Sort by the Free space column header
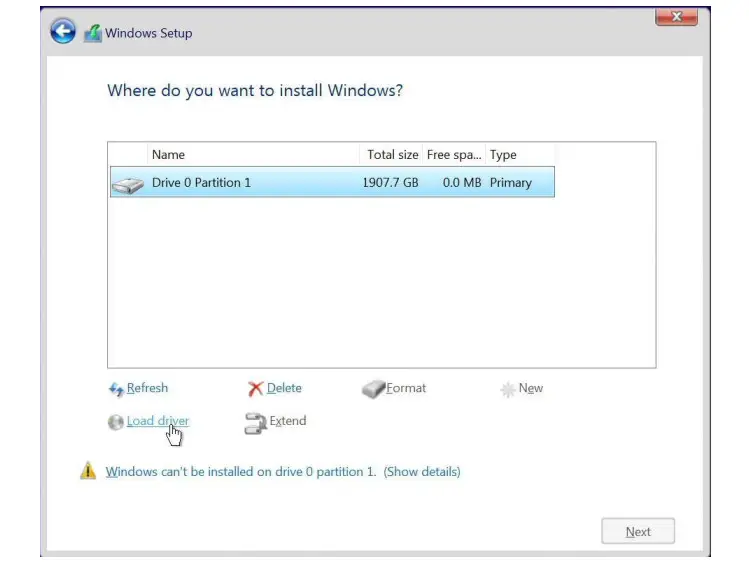Viewport: 749px width, 568px height. (454, 155)
